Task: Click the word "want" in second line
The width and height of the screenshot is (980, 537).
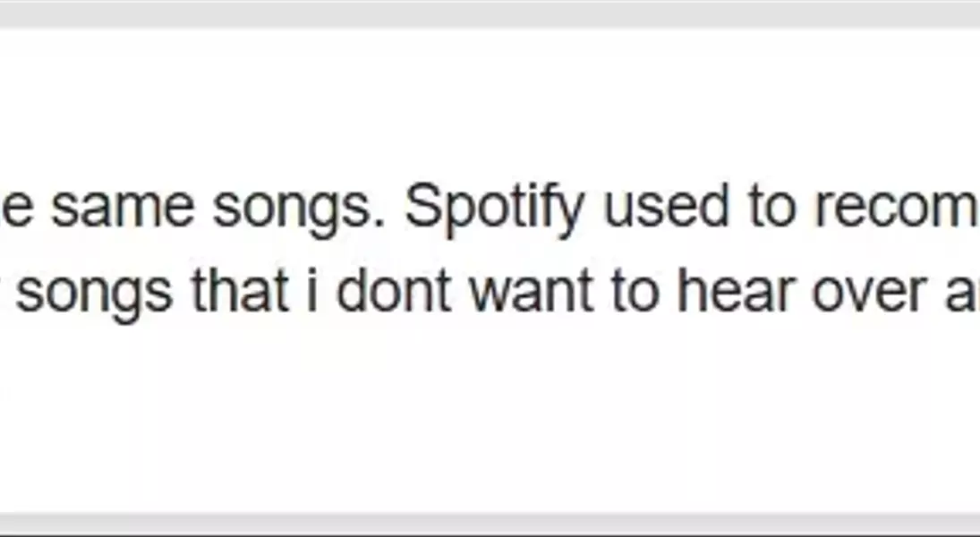Action: tap(532, 292)
